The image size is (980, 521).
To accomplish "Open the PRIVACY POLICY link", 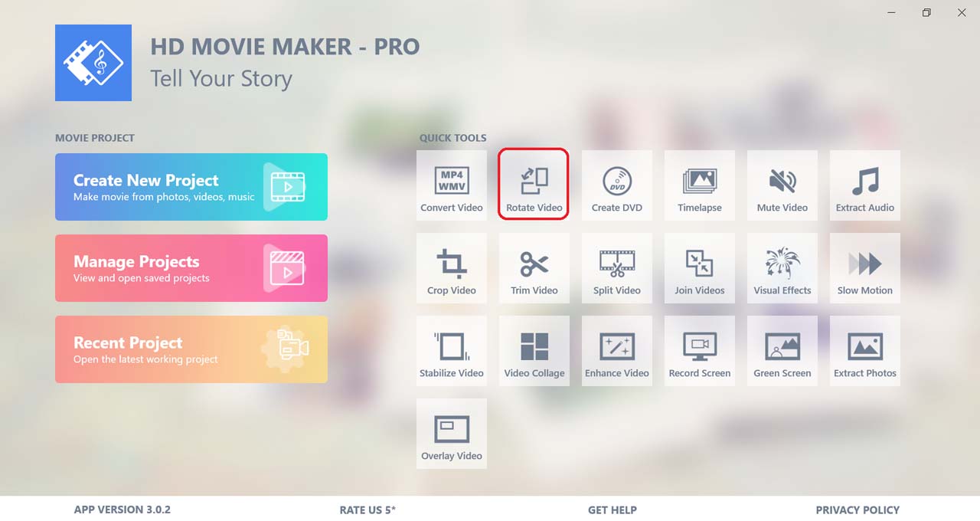I will (x=857, y=510).
